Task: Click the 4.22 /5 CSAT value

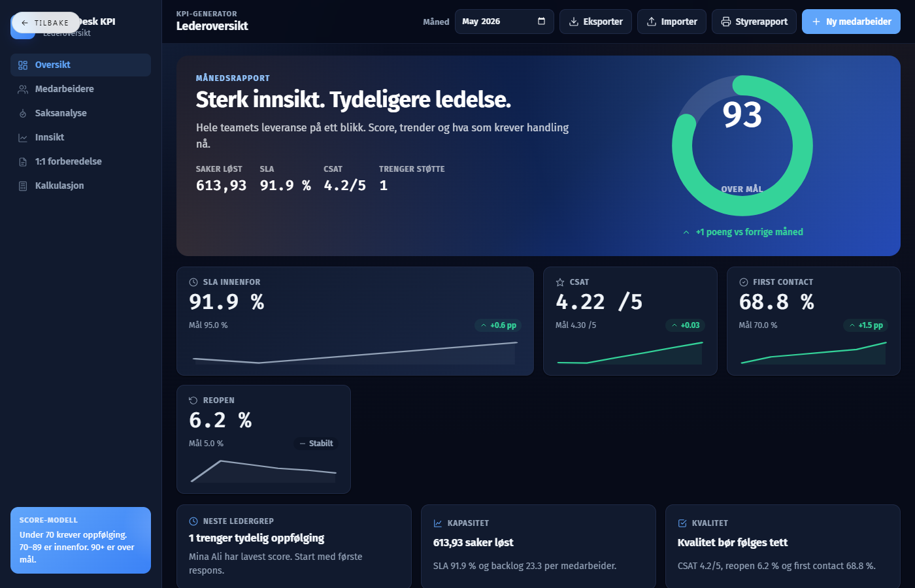Action: pos(599,302)
